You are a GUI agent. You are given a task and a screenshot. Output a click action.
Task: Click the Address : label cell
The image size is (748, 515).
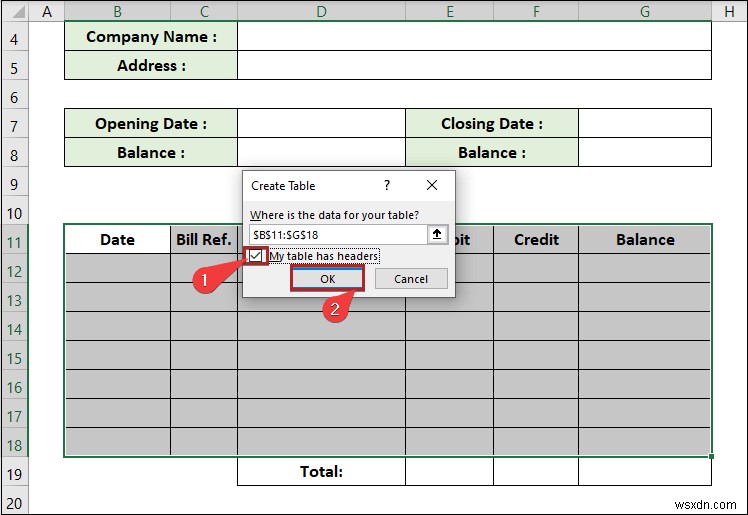pyautogui.click(x=151, y=65)
